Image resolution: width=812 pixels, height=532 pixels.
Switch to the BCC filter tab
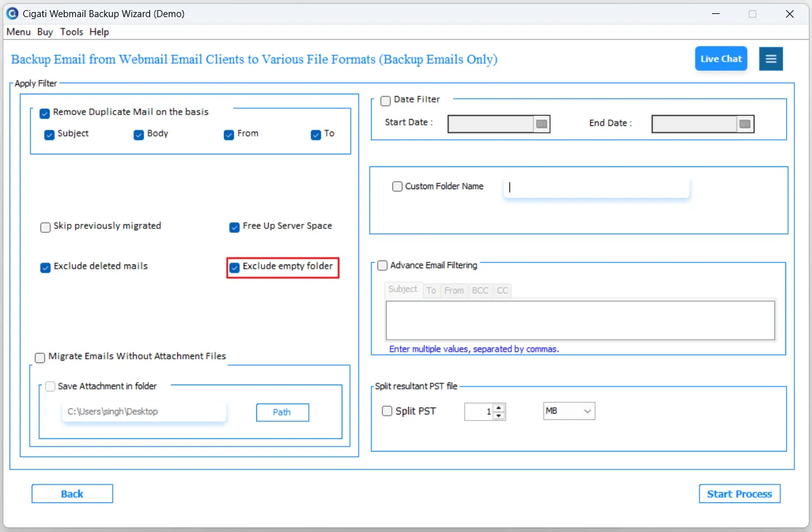[x=480, y=290]
